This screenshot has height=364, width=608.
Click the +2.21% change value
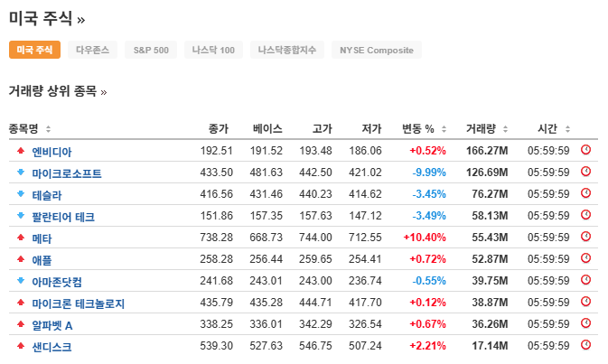tap(427, 346)
